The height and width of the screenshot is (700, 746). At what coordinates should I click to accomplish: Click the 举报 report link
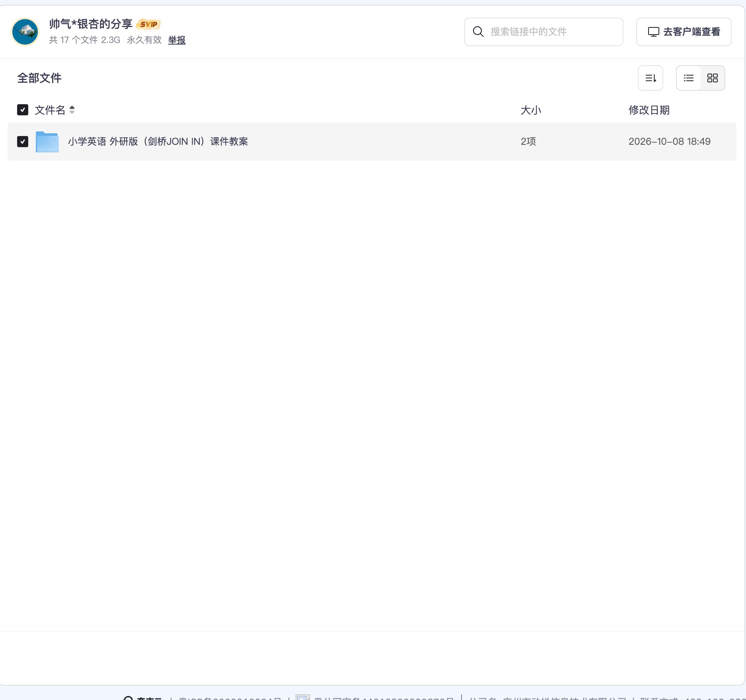[177, 40]
